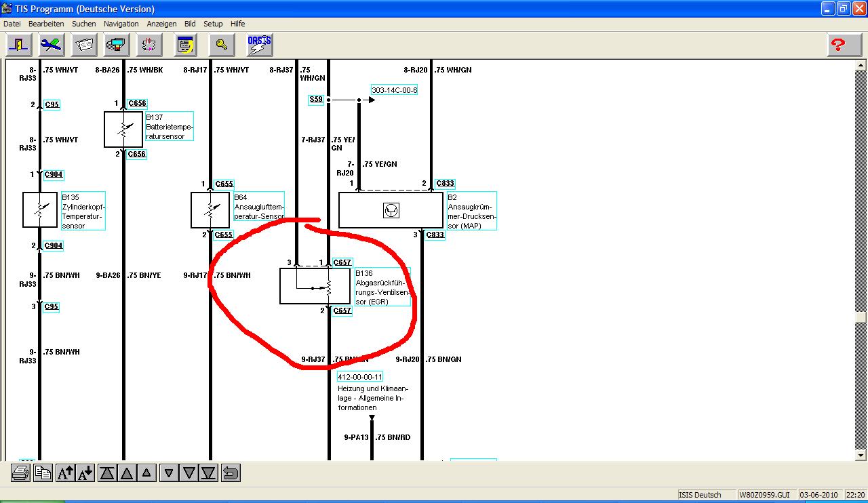868x503 pixels.
Task: Jump to top with barred up-triangle button
Action: click(107, 472)
